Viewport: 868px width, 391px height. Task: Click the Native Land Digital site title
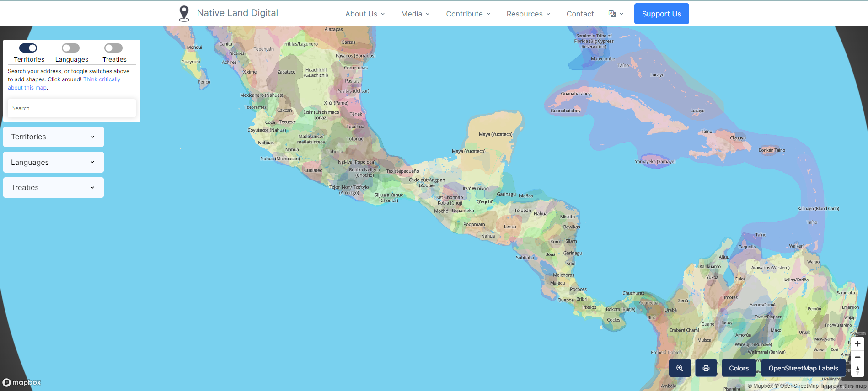pyautogui.click(x=237, y=13)
